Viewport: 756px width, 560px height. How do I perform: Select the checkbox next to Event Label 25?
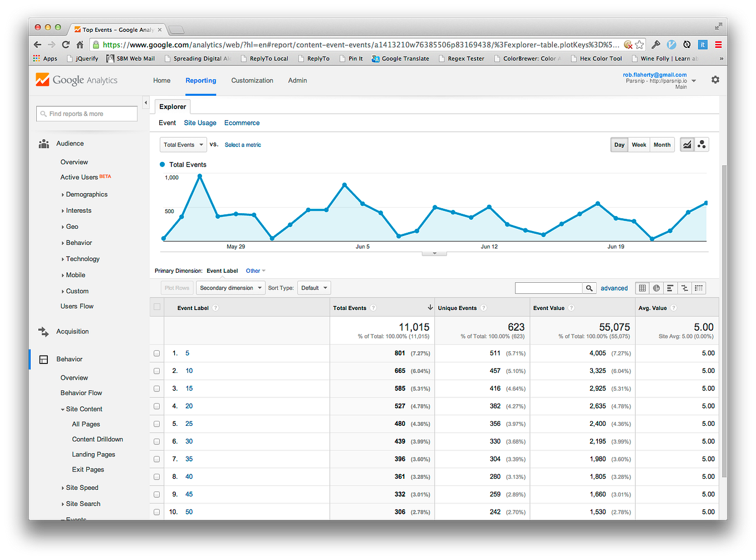[x=156, y=424]
